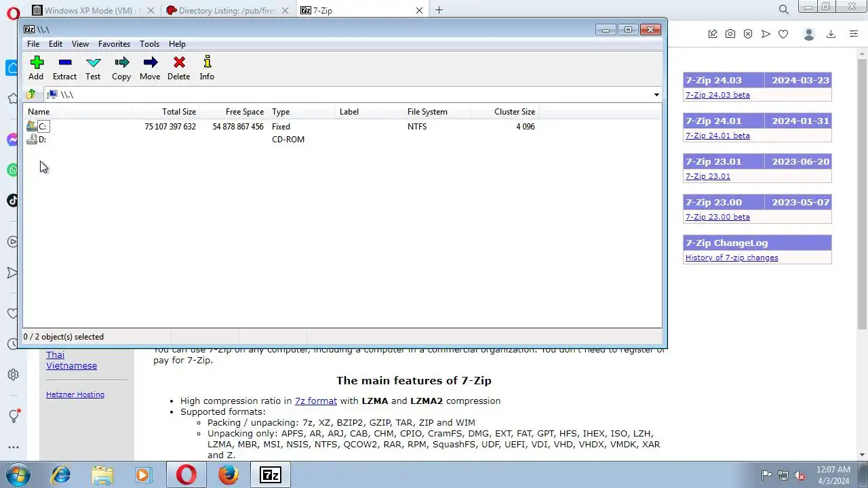Click the CD-ROM type cell
Screen dimensions: 868x488
[288, 140]
